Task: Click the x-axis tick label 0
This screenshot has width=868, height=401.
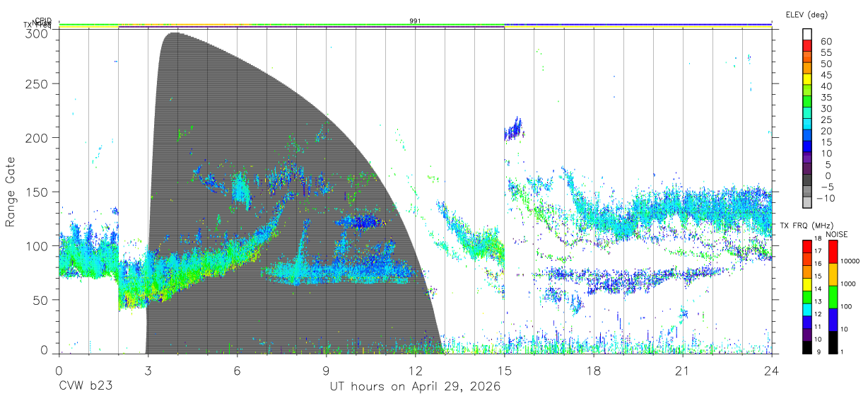Action: click(x=59, y=371)
